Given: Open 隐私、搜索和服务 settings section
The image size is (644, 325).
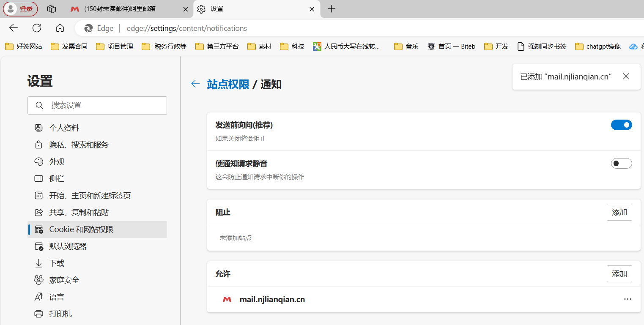Looking at the screenshot, I should click(x=97, y=145).
